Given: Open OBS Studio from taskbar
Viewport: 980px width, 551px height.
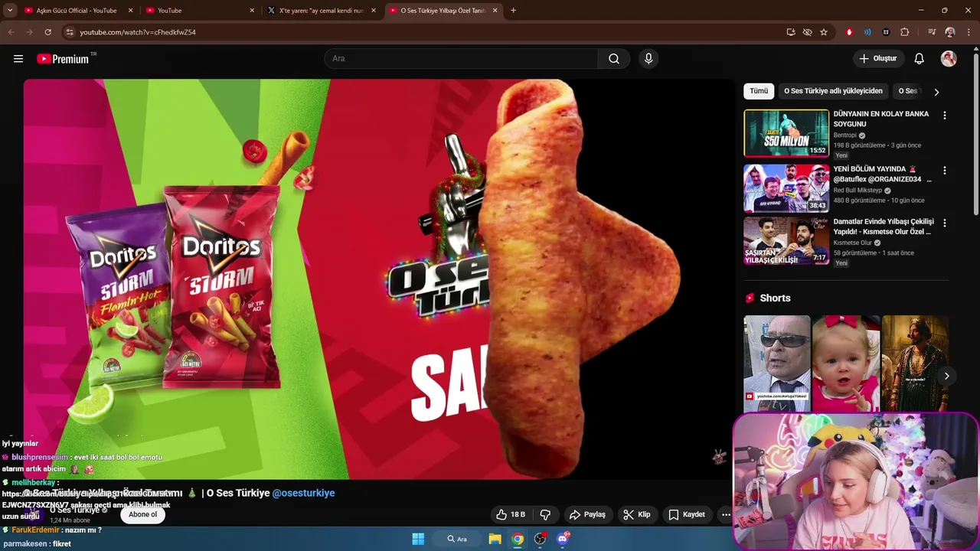Looking at the screenshot, I should [x=540, y=539].
